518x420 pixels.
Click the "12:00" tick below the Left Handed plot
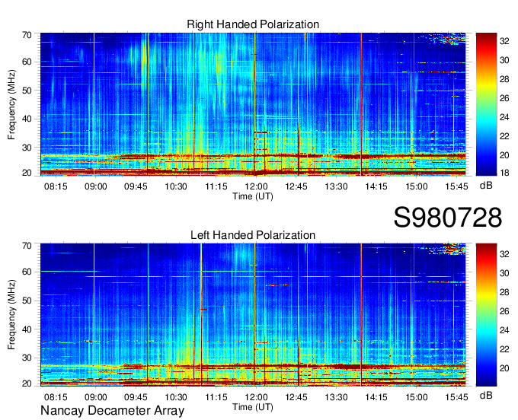pos(256,397)
